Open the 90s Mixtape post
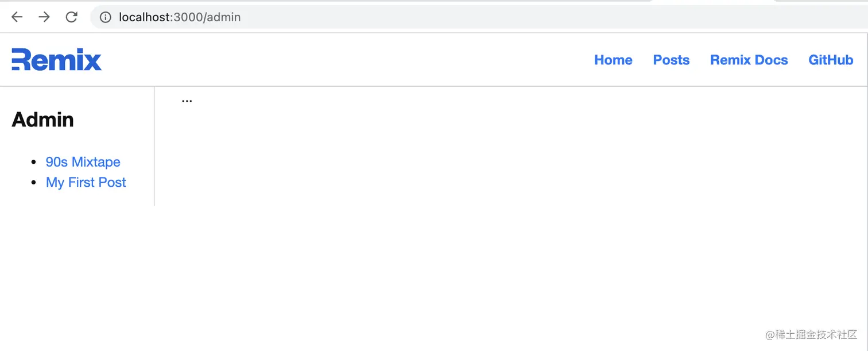Viewport: 868px width, 351px height. tap(83, 162)
